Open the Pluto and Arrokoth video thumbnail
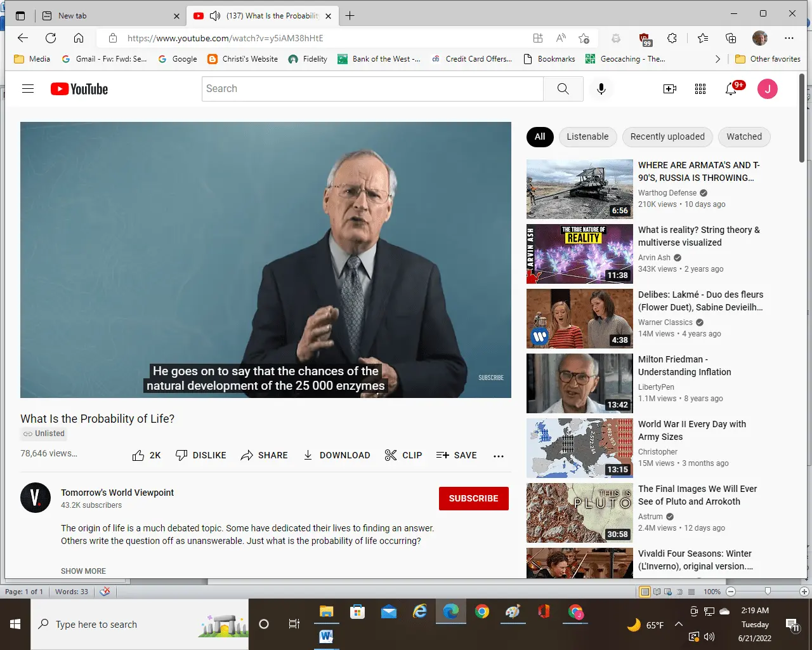812x650 pixels. pos(580,513)
